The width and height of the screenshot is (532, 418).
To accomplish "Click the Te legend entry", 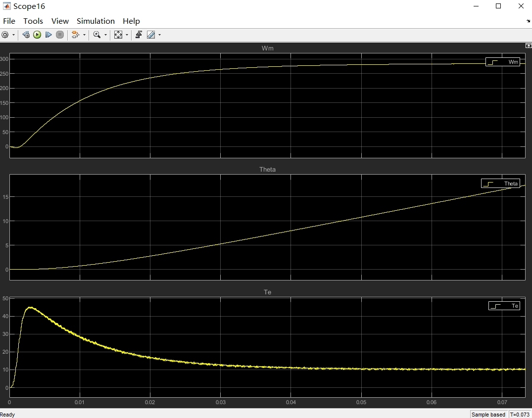I will click(504, 306).
